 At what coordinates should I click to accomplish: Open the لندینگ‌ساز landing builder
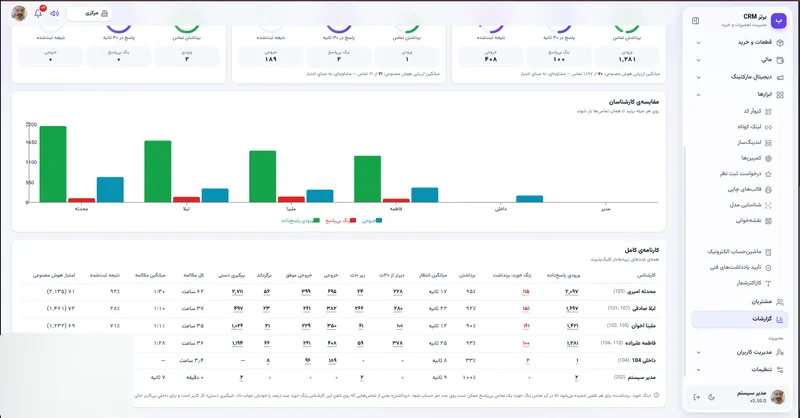pos(753,142)
